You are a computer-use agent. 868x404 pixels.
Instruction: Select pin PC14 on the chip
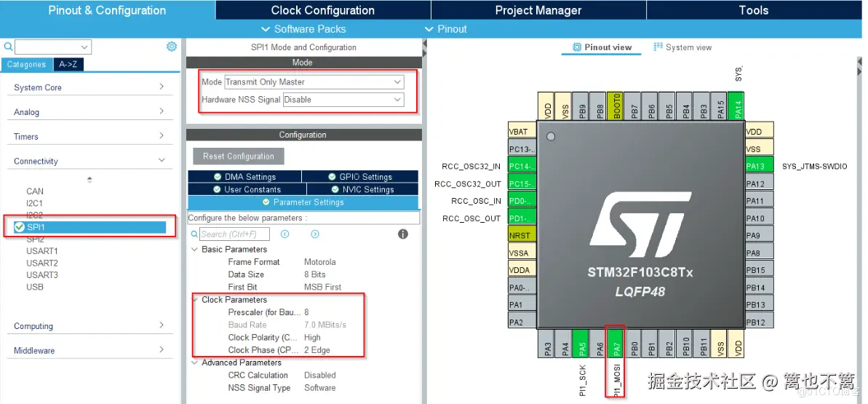pos(522,166)
